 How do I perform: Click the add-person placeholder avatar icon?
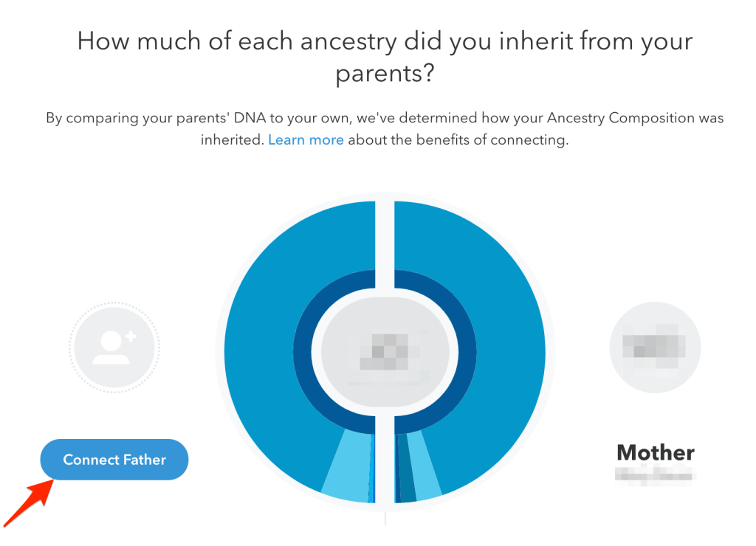pyautogui.click(x=112, y=345)
